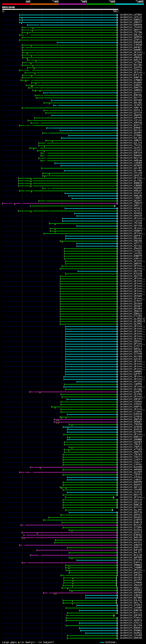Image resolution: width=146 pixels, height=644 pixels.
Task: Select hit UniRef100_B9RAE7
Action: pos(131,128)
